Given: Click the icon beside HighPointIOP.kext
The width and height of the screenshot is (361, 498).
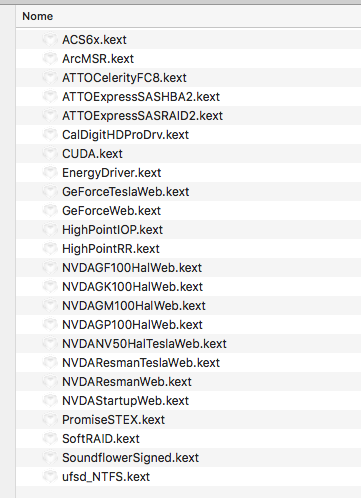Looking at the screenshot, I should click(50, 229).
